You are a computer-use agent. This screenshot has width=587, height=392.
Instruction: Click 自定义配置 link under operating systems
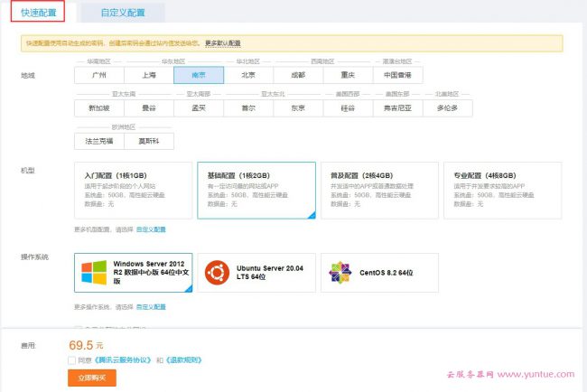pyautogui.click(x=151, y=307)
